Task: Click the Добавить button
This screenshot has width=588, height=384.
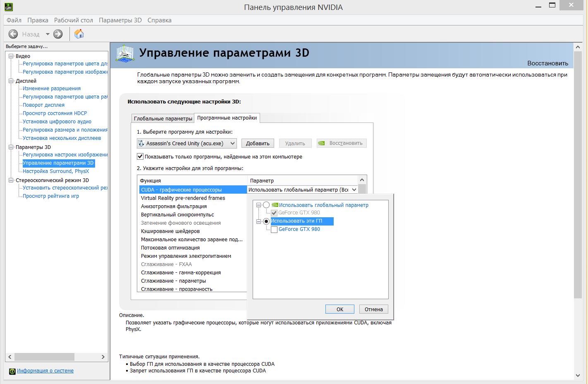Action: click(258, 143)
